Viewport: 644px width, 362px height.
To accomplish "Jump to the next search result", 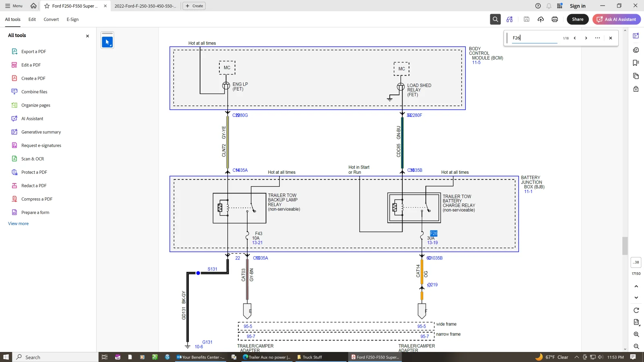I will tap(586, 38).
